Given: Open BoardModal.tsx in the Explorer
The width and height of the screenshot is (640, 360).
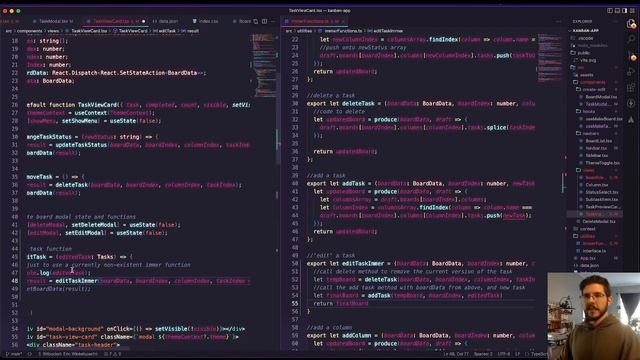Looking at the screenshot, I should [600, 97].
